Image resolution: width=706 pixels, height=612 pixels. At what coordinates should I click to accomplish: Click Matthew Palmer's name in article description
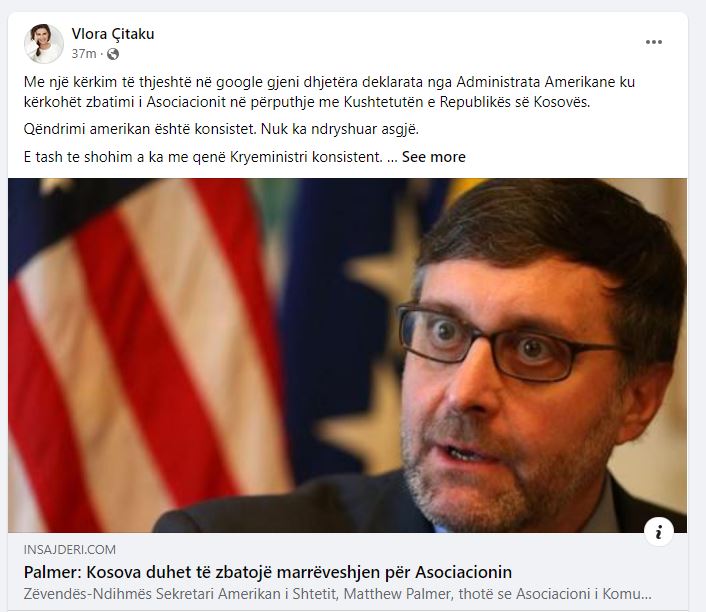tap(398, 594)
